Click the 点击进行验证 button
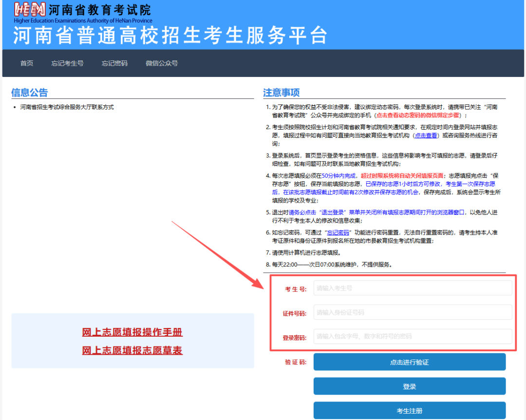Viewport: 526px width, 420px height. coord(410,362)
